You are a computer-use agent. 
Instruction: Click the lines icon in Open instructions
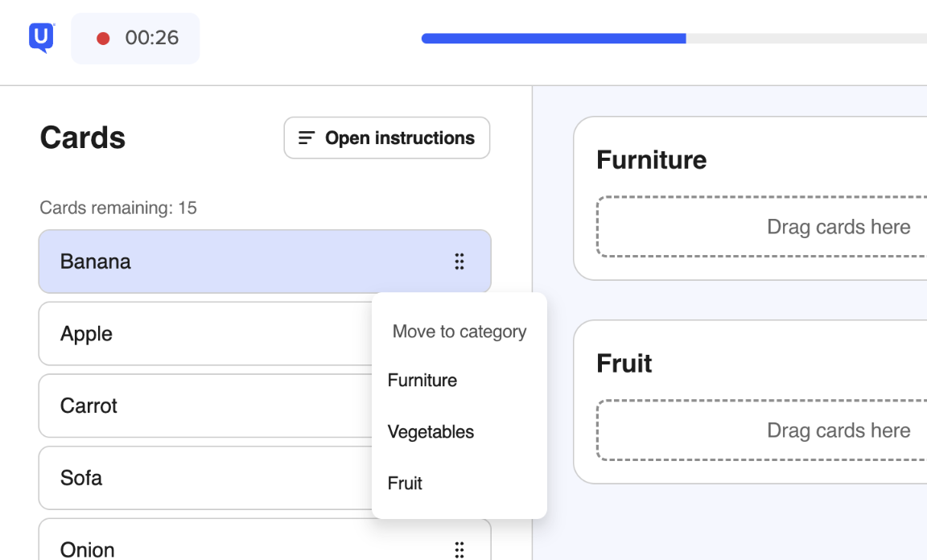coord(307,138)
